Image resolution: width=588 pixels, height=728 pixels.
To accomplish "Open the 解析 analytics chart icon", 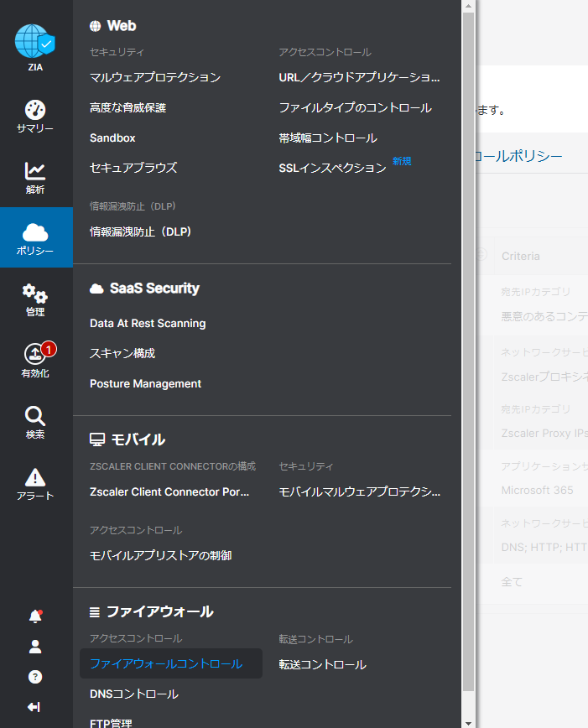I will [x=35, y=171].
